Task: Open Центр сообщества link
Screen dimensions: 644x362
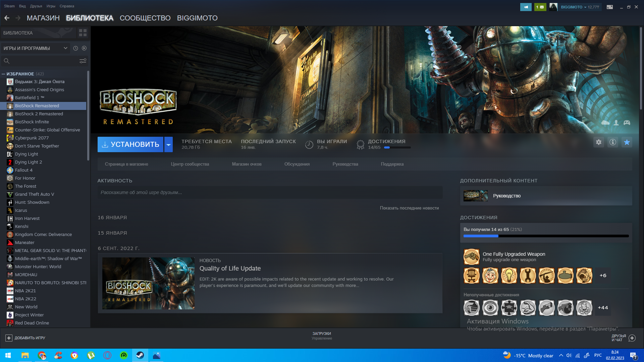Action: [x=190, y=164]
